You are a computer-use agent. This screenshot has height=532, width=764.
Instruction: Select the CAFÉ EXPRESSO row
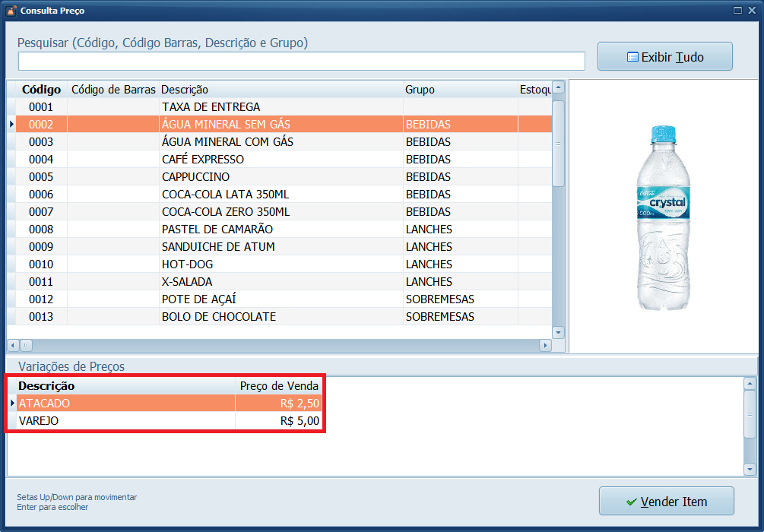click(203, 160)
